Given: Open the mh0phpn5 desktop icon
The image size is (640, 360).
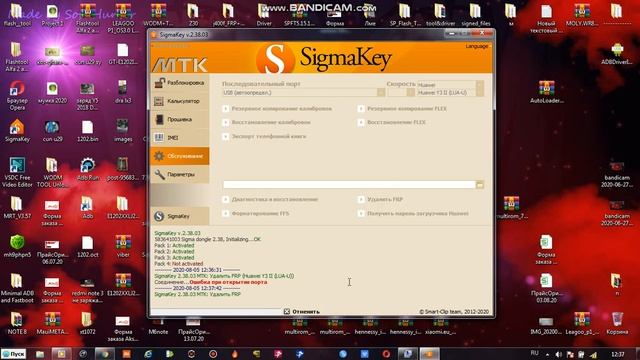Looking at the screenshot, I should point(17,246).
